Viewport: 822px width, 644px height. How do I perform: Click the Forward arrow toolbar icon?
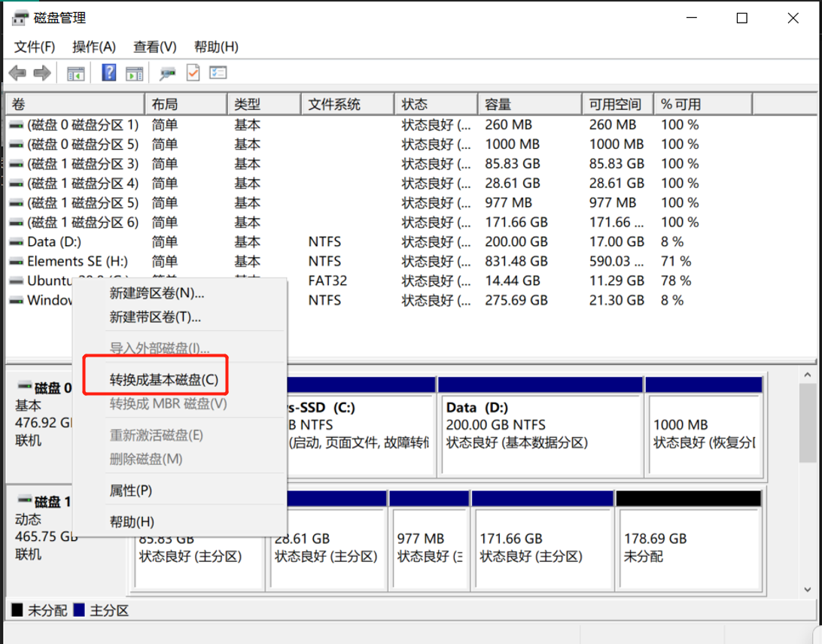click(x=42, y=73)
